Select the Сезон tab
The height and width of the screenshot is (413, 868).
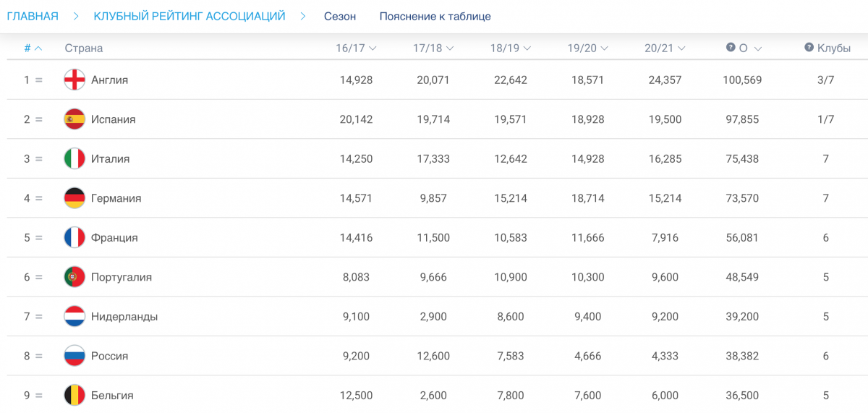pos(339,16)
